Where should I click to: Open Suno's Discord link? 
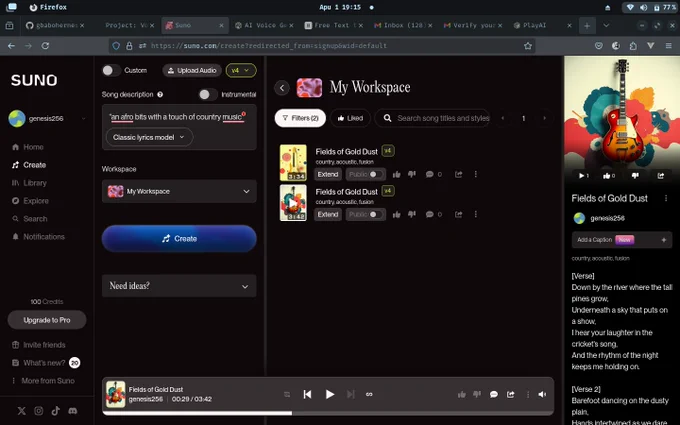click(72, 411)
